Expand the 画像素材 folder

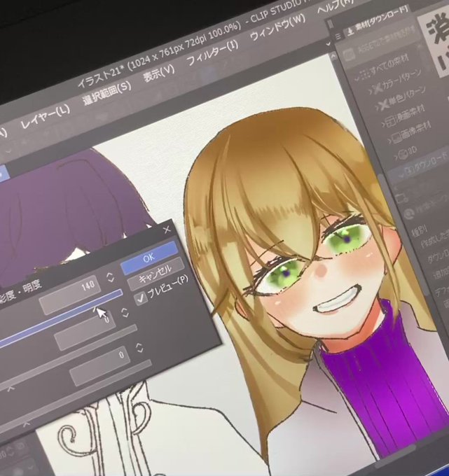point(390,141)
